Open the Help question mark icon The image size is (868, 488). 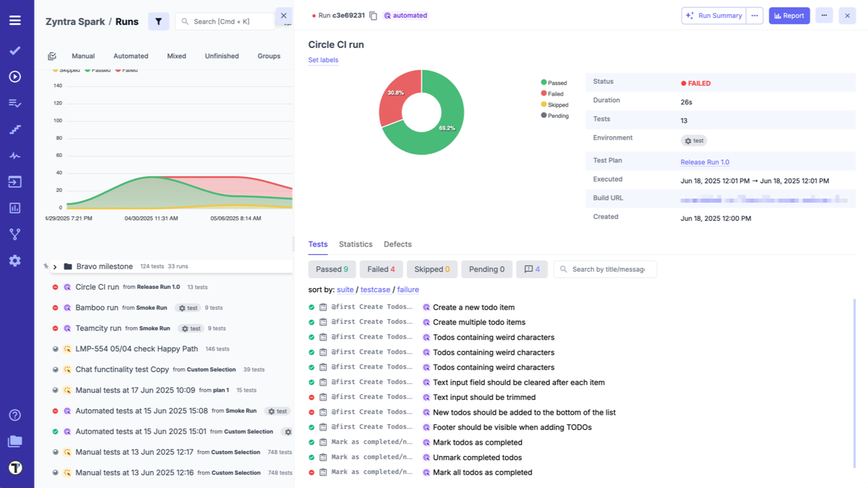(15, 415)
